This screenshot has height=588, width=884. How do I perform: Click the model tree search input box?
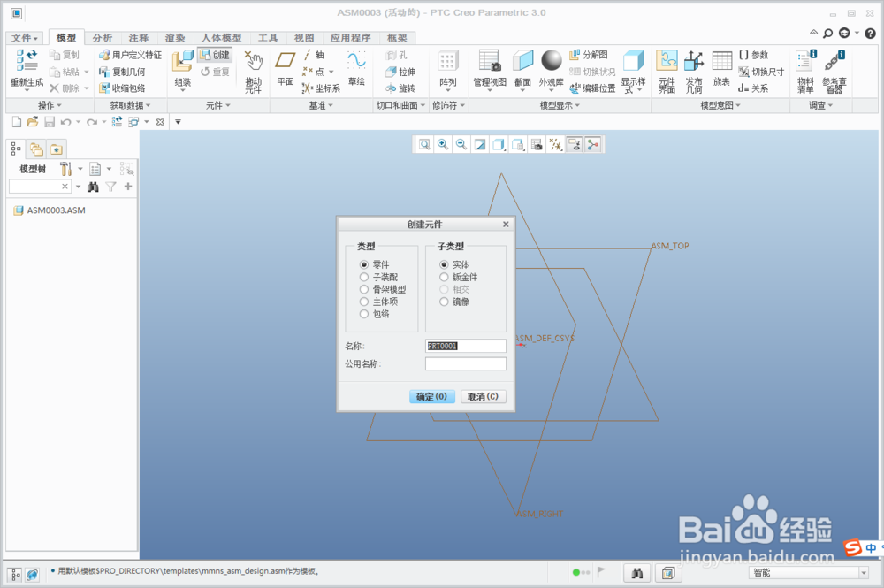point(40,187)
